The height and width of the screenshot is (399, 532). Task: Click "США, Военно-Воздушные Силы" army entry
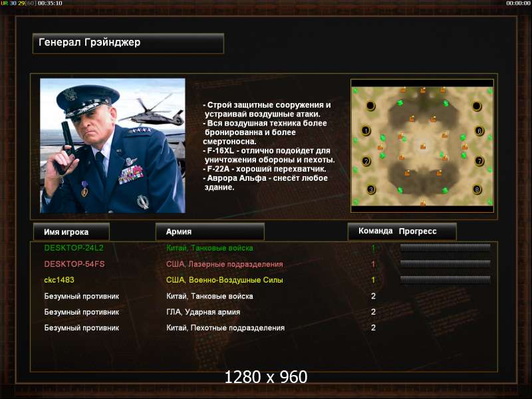(224, 280)
